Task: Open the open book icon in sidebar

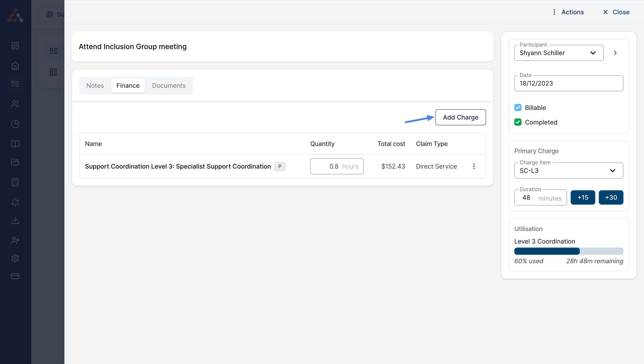Action: point(15,144)
